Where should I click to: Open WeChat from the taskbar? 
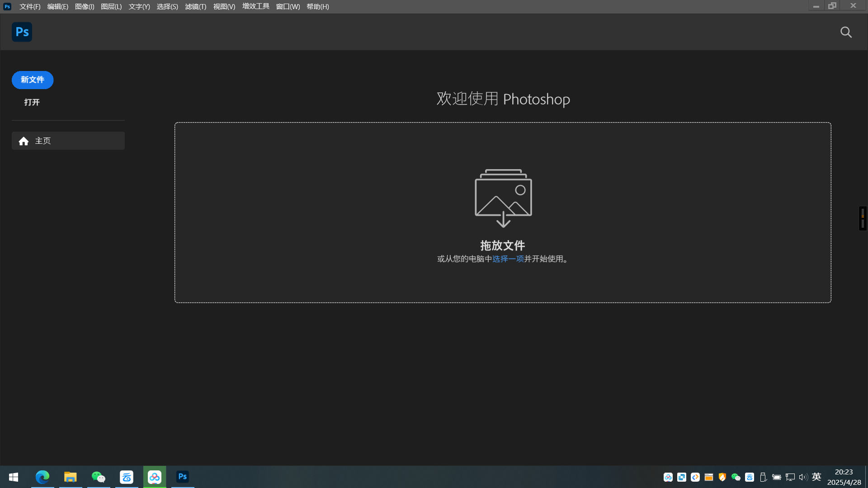tap(98, 477)
